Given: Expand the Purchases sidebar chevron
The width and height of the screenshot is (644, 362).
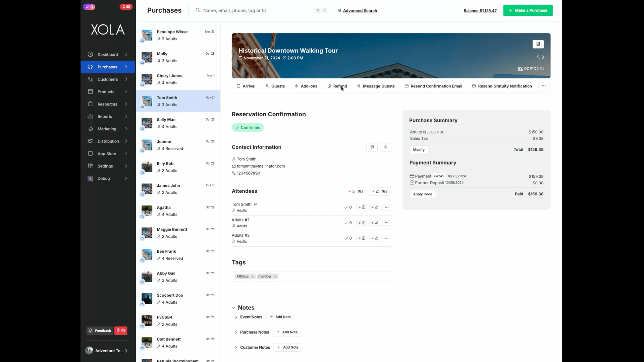Looking at the screenshot, I should (x=126, y=67).
